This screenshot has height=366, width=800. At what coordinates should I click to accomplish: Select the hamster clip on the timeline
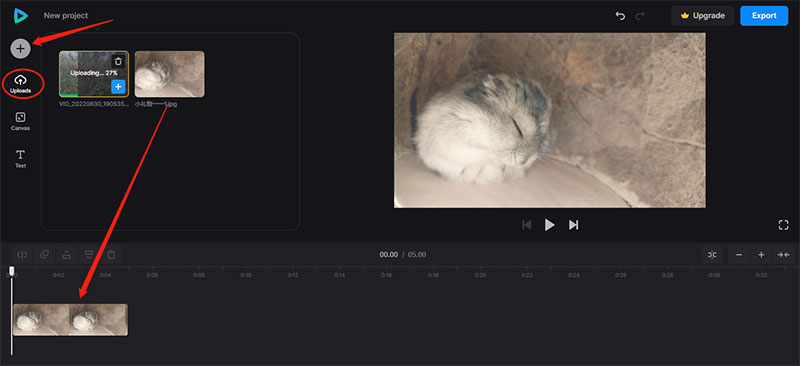70,320
